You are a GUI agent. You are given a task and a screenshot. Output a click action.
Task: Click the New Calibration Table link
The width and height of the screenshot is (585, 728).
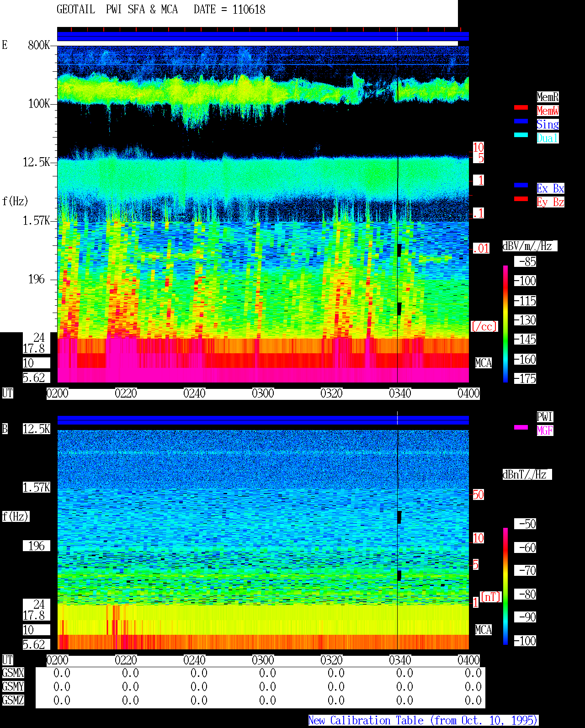tap(423, 720)
